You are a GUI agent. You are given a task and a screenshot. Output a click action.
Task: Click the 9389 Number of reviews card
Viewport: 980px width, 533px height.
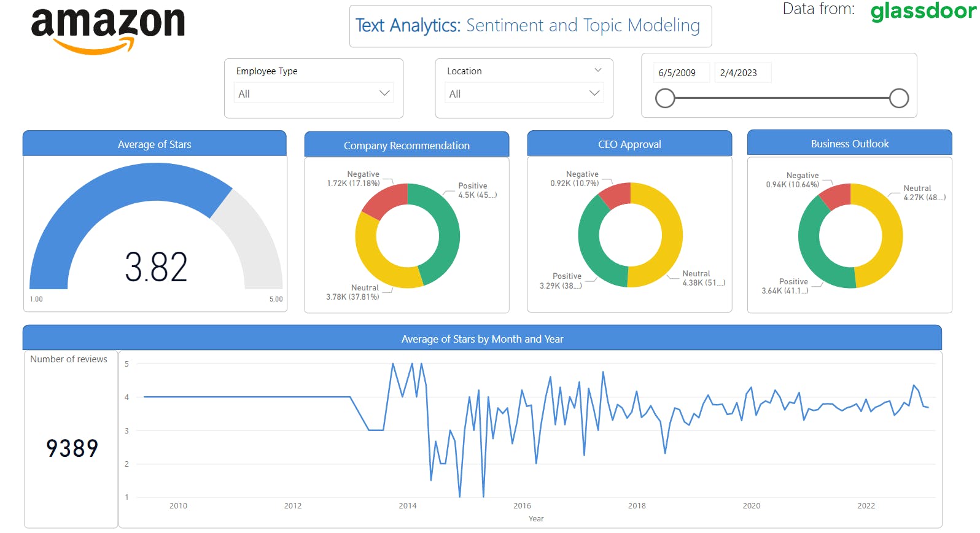[72, 448]
